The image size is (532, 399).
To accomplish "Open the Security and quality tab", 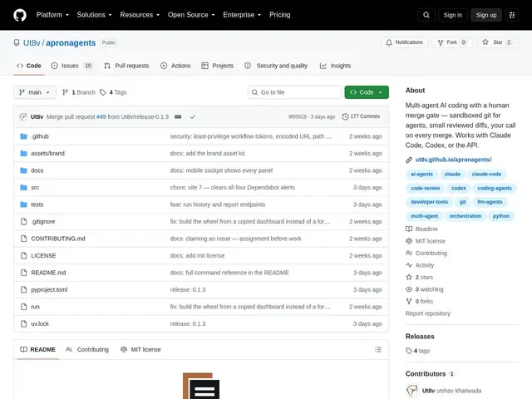I will point(276,66).
